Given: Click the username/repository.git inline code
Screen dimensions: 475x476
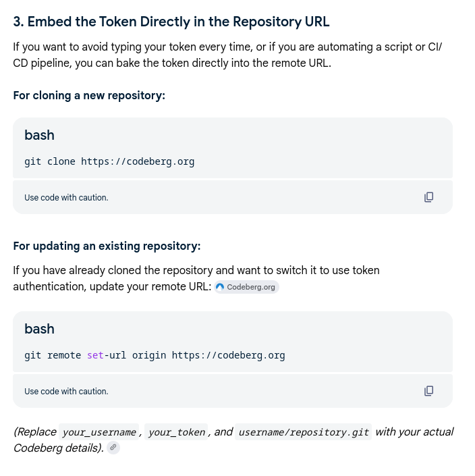Looking at the screenshot, I should coord(304,432).
